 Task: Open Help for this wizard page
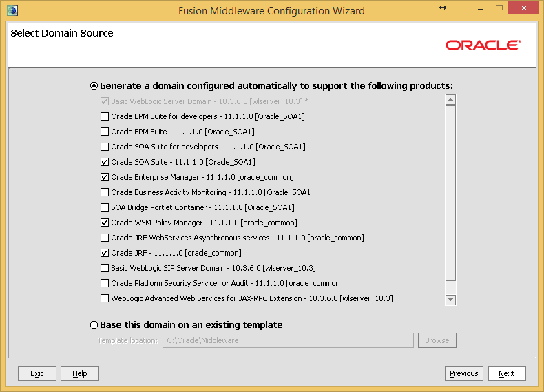[80, 373]
